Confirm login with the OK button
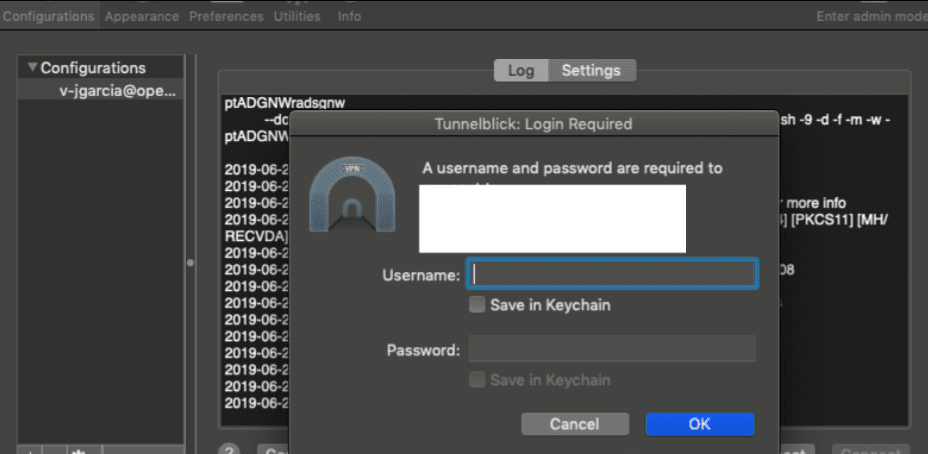Viewport: 928px width, 454px height. pyautogui.click(x=700, y=424)
